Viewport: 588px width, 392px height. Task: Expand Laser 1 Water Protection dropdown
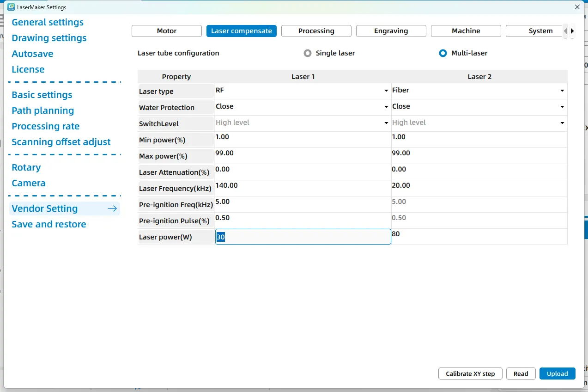click(386, 107)
